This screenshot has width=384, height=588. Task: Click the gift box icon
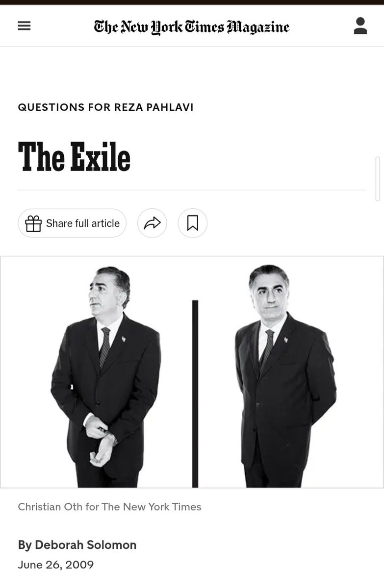(33, 223)
